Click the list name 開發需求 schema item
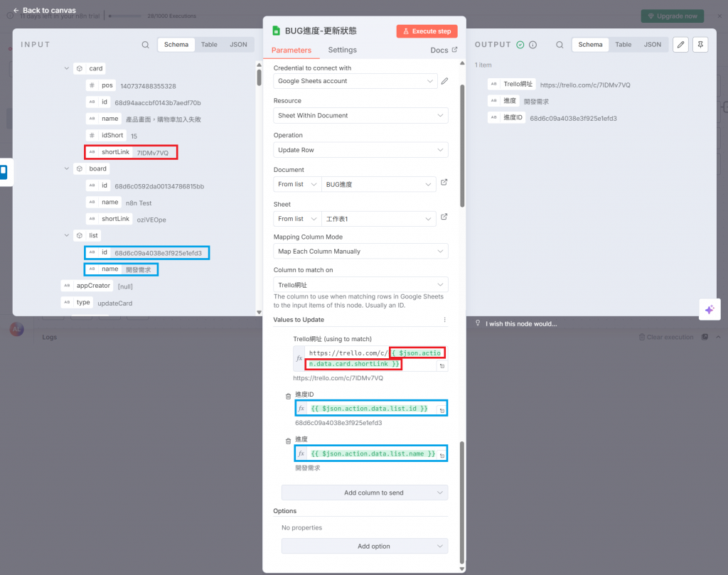The image size is (728, 575). 121,269
